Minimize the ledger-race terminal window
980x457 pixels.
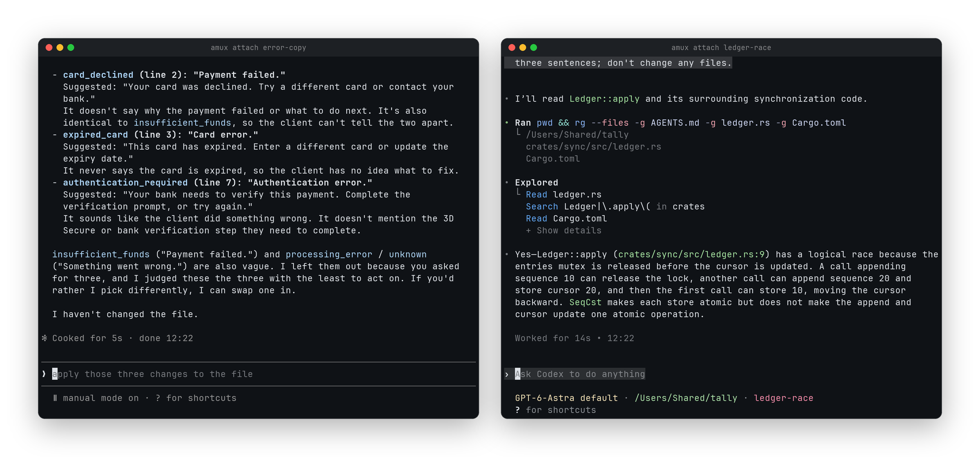[523, 47]
